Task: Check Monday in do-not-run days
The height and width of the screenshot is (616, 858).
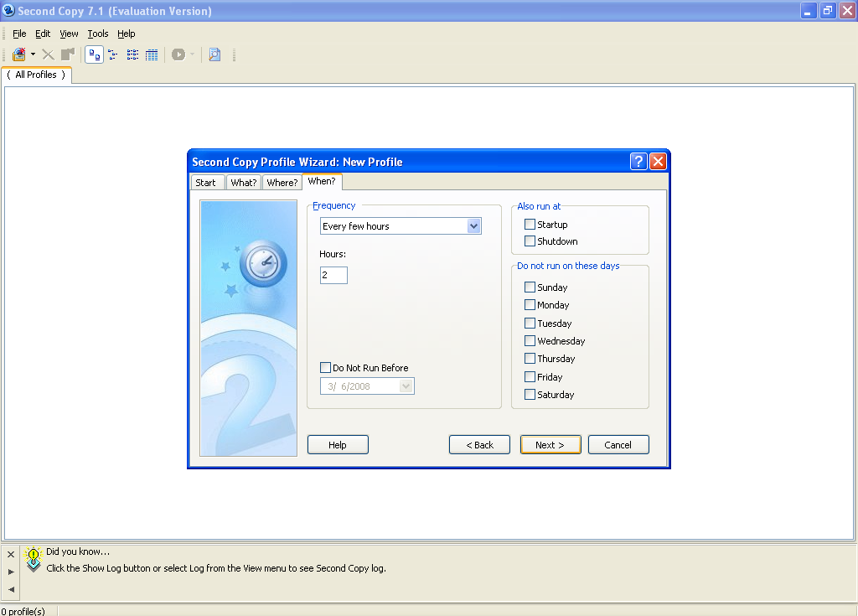Action: pyautogui.click(x=530, y=304)
